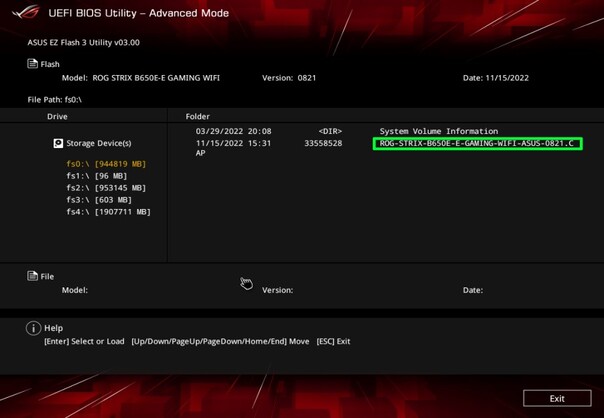This screenshot has height=418, width=604.
Task: Click the <DIR> entry type label
Action: pos(330,131)
